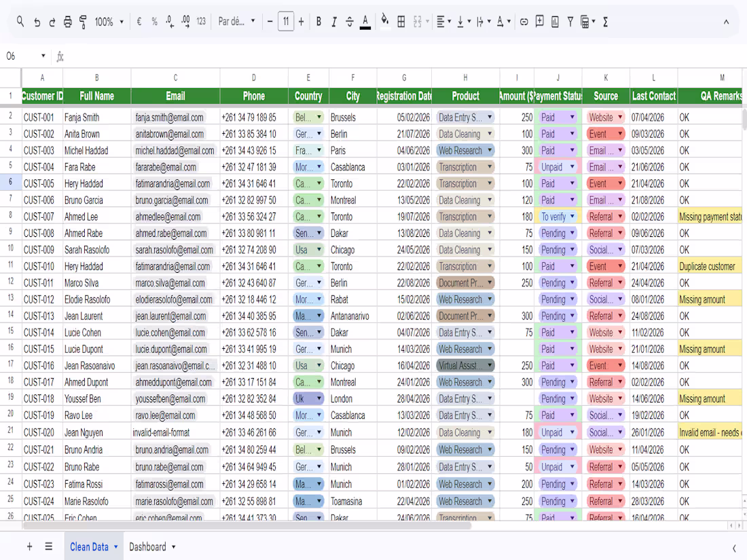747x560 pixels.
Task: Click the search menus magnifier icon
Action: point(20,22)
